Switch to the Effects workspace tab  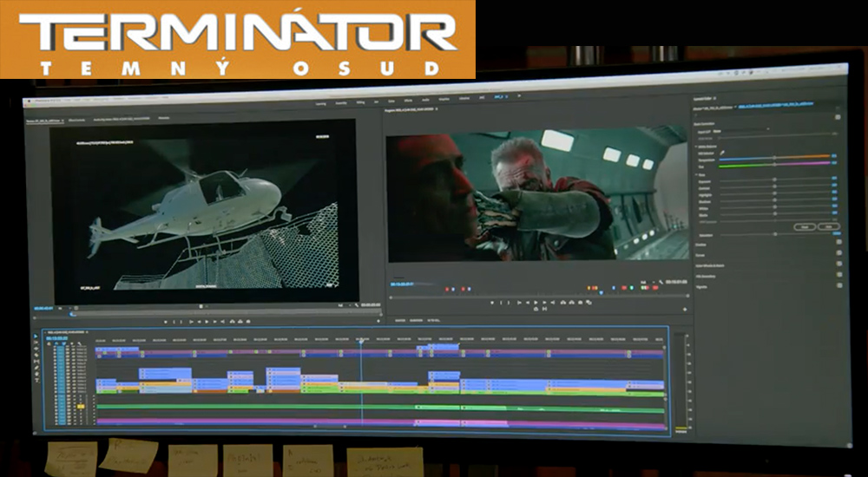pyautogui.click(x=407, y=101)
